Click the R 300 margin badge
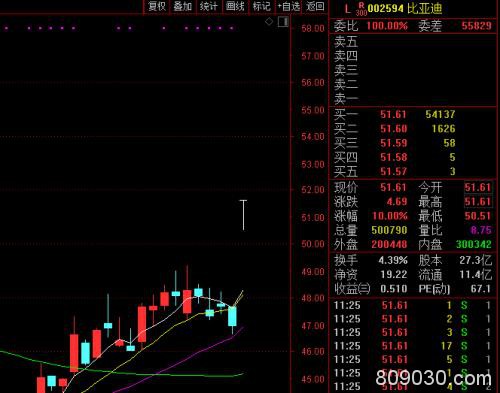500x393 pixels. pyautogui.click(x=361, y=9)
